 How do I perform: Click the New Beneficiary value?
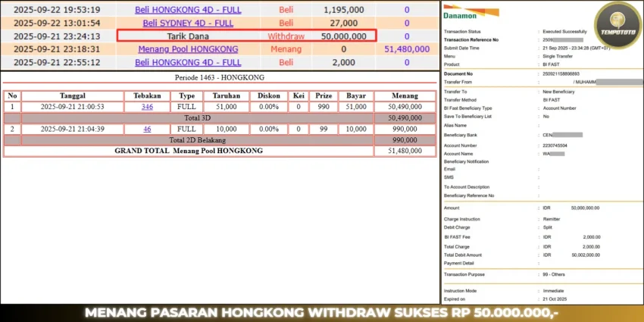(558, 92)
